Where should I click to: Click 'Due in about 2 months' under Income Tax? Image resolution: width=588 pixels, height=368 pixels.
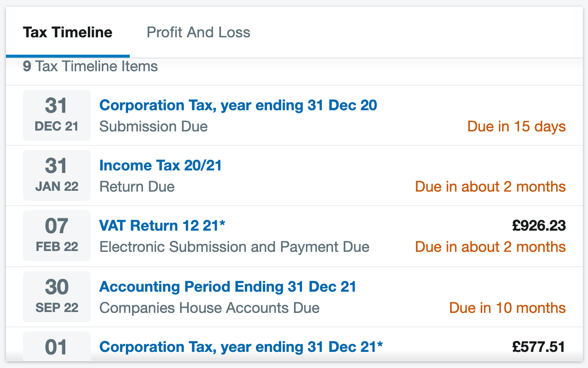click(490, 186)
